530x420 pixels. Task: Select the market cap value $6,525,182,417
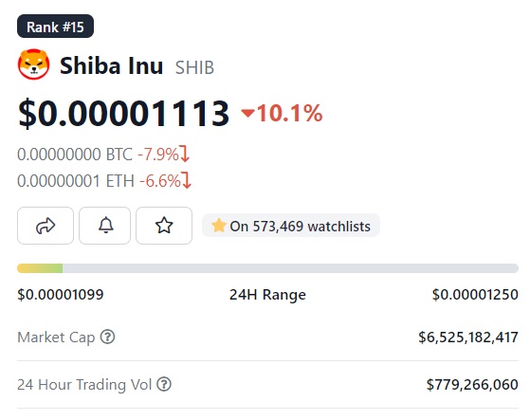point(468,338)
